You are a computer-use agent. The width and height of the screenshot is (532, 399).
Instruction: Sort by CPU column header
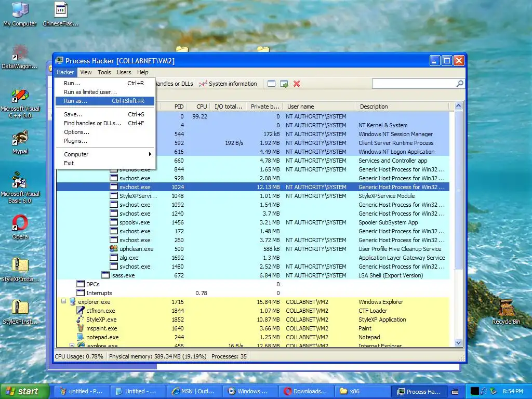click(197, 107)
